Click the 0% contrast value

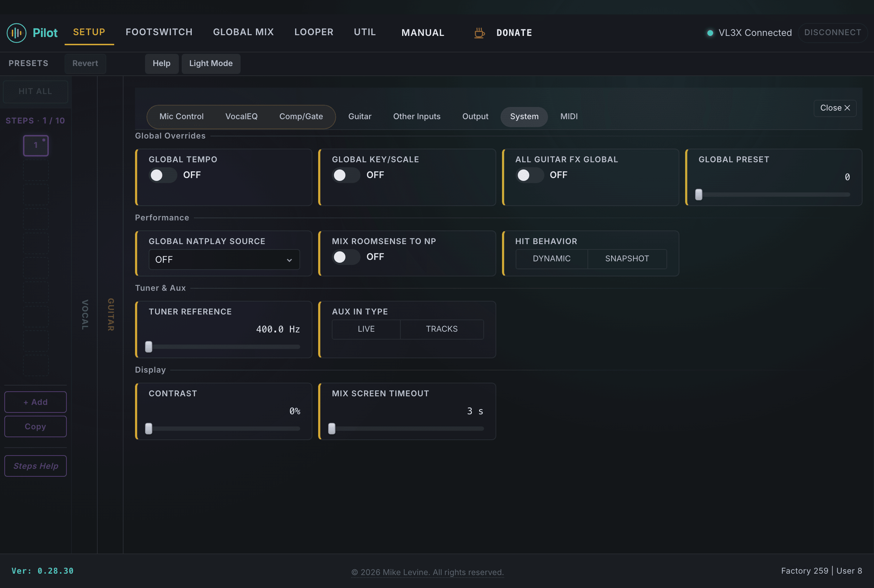click(x=295, y=411)
